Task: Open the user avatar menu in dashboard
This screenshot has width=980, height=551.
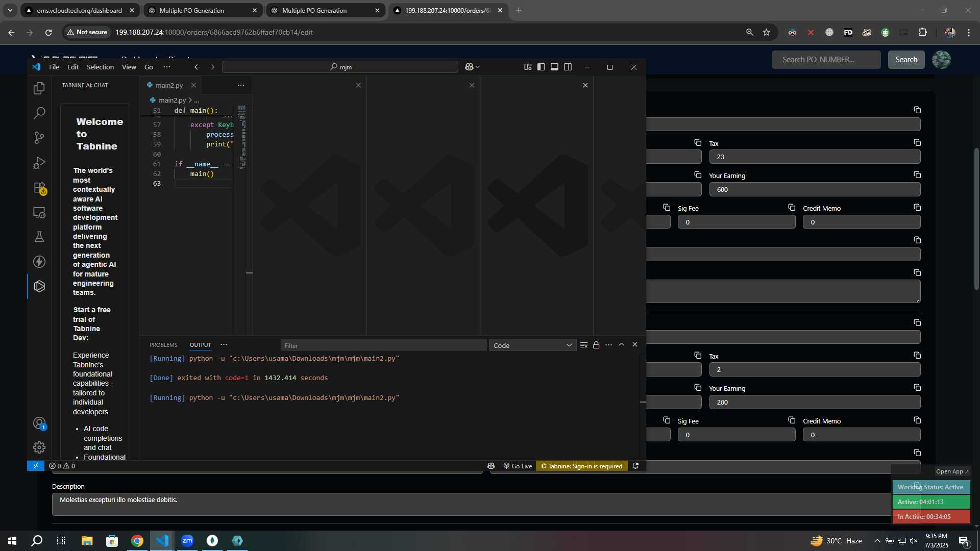Action: pyautogui.click(x=941, y=60)
